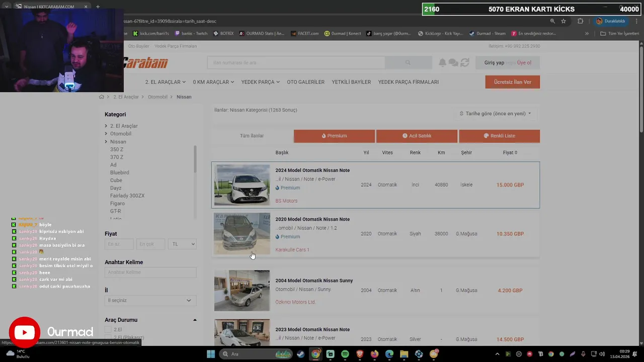644x362 pixels.
Task: Open Firefox from the taskbar
Action: (375, 354)
